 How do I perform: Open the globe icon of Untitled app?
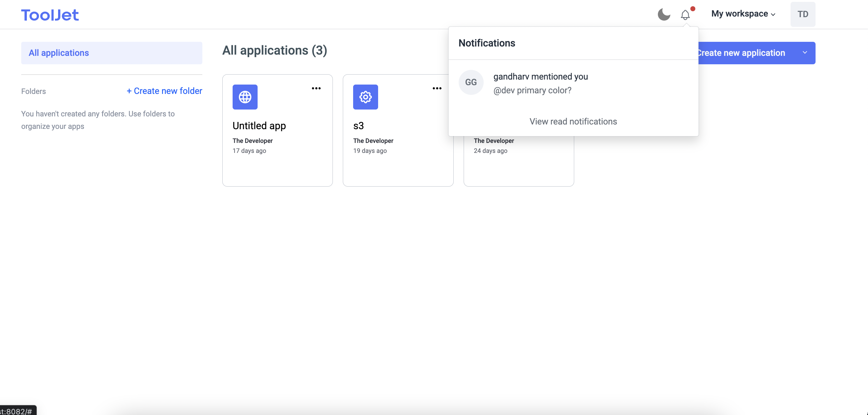(x=245, y=97)
